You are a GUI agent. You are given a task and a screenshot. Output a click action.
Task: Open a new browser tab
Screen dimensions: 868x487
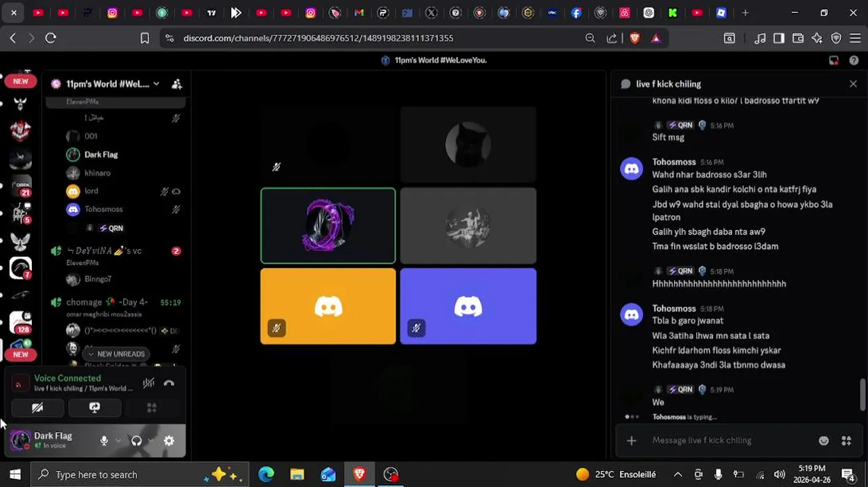[745, 12]
